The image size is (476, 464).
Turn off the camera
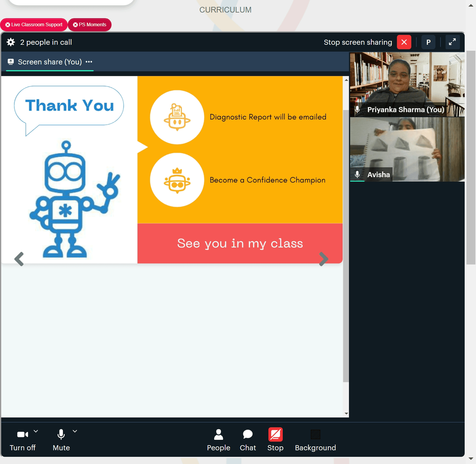point(22,440)
